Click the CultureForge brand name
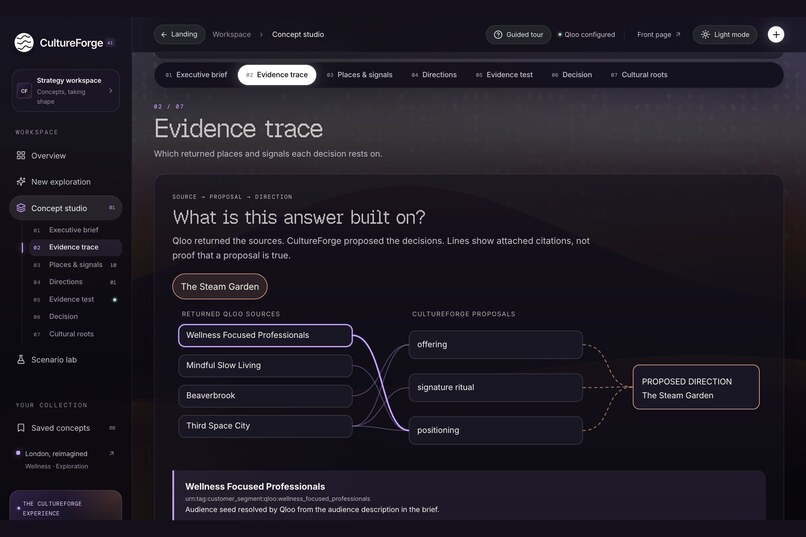Image resolution: width=806 pixels, height=537 pixels. pyautogui.click(x=71, y=43)
